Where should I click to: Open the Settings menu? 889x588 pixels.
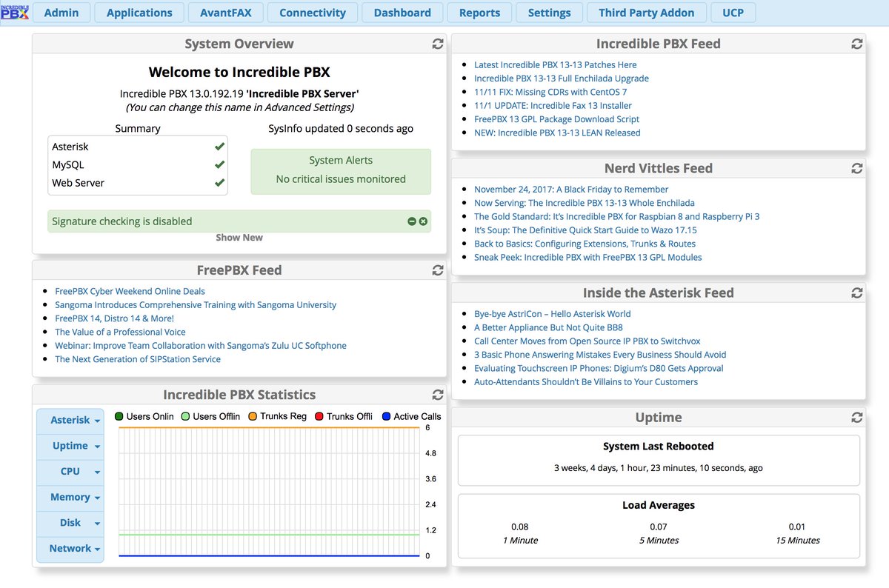click(x=549, y=13)
